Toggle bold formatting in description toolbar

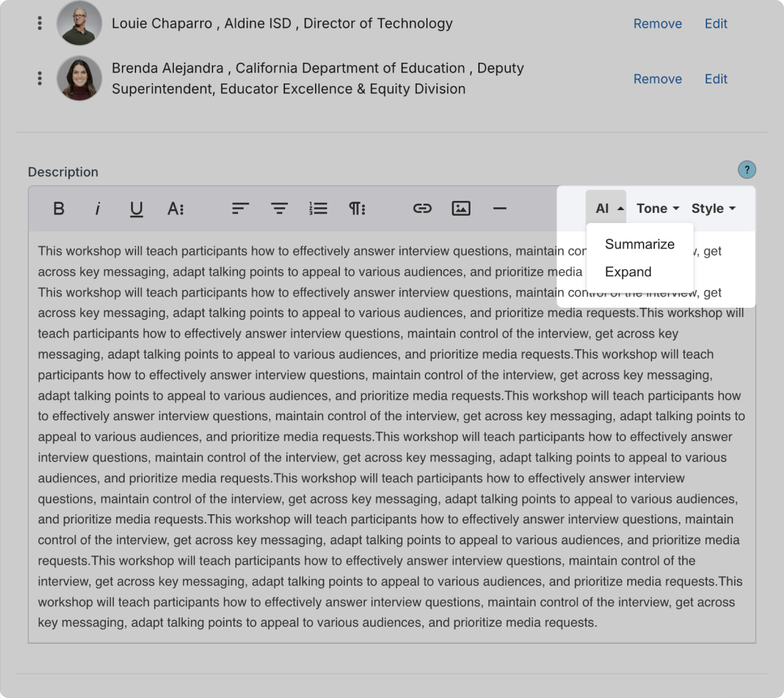58,209
